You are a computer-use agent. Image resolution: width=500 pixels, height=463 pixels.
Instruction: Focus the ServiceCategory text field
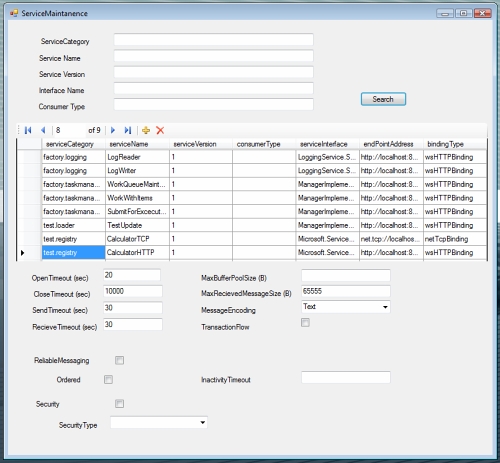214,39
